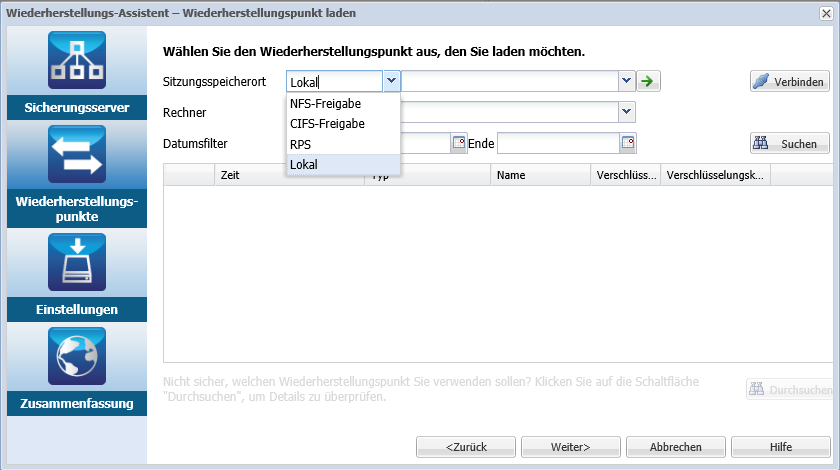The image size is (840, 470).
Task: Choose Lokal from the dropdown list
Action: tap(343, 165)
